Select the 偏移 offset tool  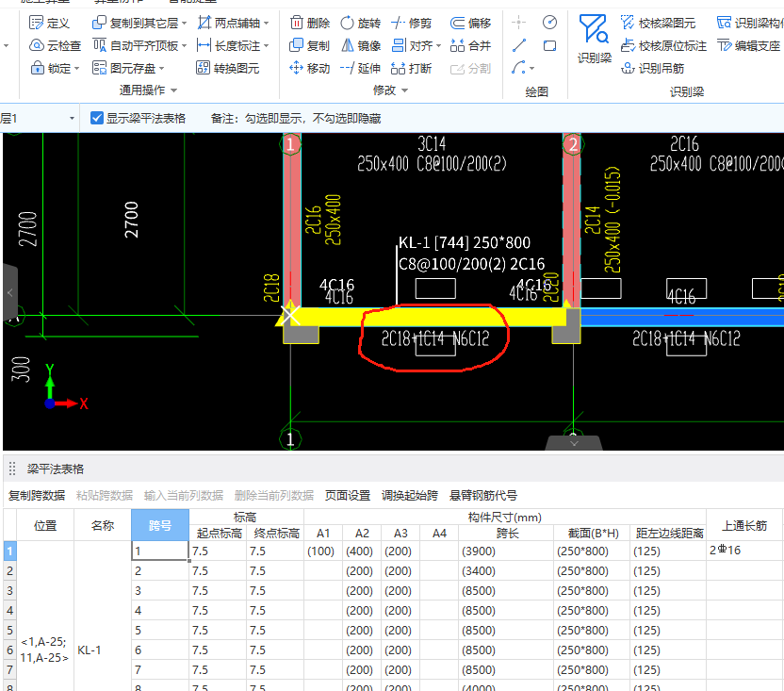pyautogui.click(x=470, y=23)
